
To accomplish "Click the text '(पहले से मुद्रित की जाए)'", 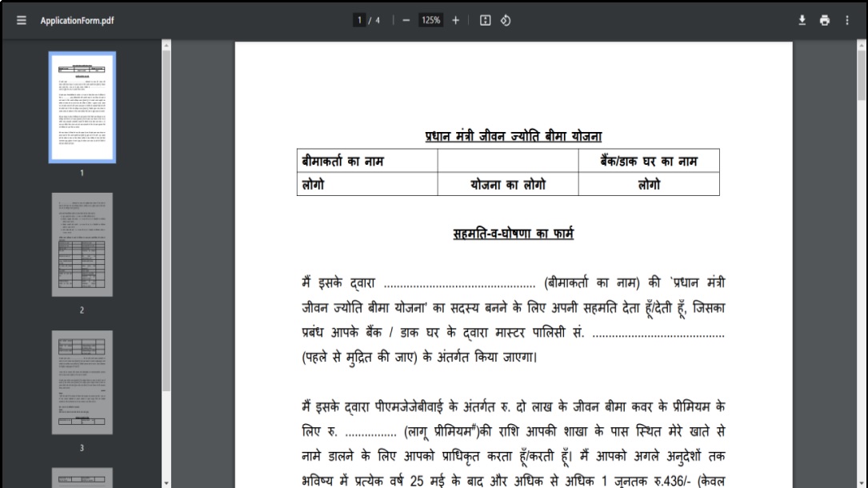I will [x=359, y=358].
